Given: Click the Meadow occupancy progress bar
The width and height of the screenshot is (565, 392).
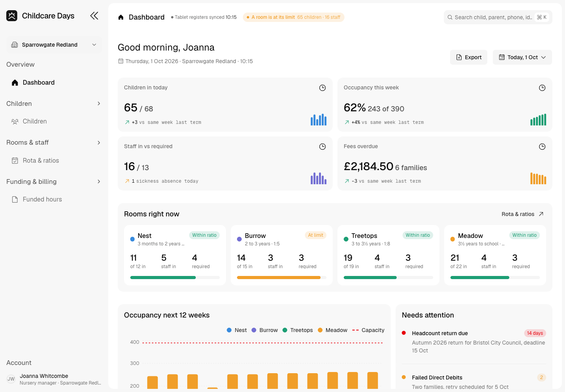Looking at the screenshot, I should pos(495,278).
